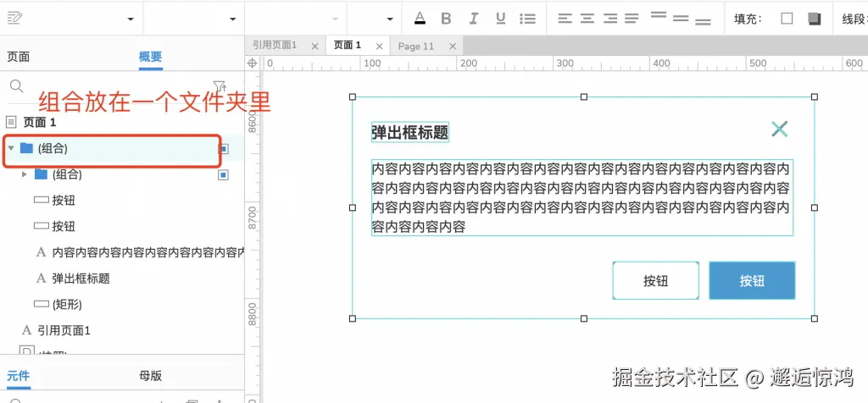868x403 pixels.
Task: Close the 页面 1 tab
Action: (379, 47)
